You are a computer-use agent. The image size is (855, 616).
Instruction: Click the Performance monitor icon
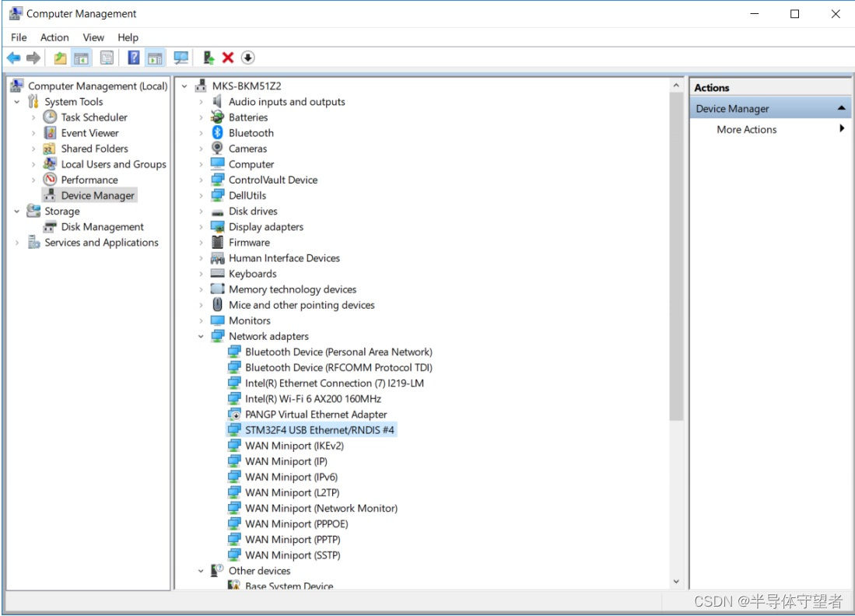tap(50, 180)
